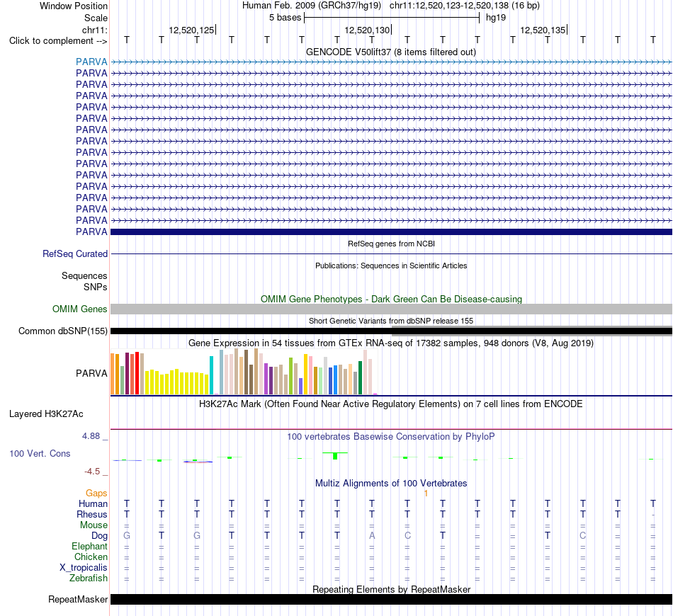The height and width of the screenshot is (616, 673).
Task: Click the cyan bar in the GTEx expression chart
Action: pyautogui.click(x=211, y=375)
